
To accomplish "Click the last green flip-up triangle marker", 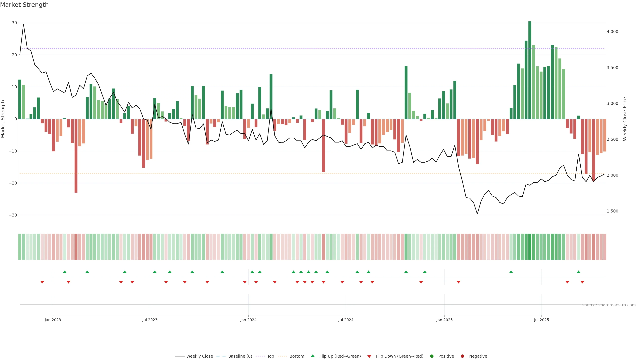I will (578, 272).
